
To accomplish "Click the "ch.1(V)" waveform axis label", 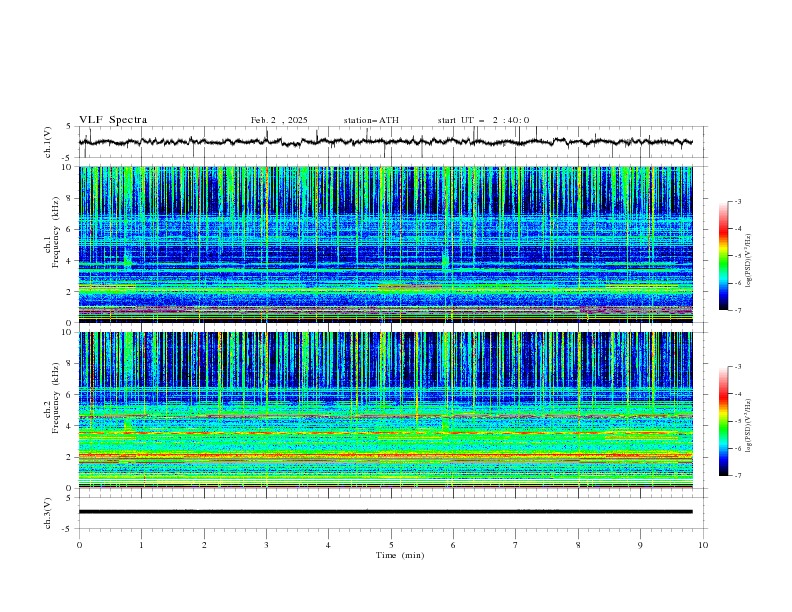I will [48, 142].
